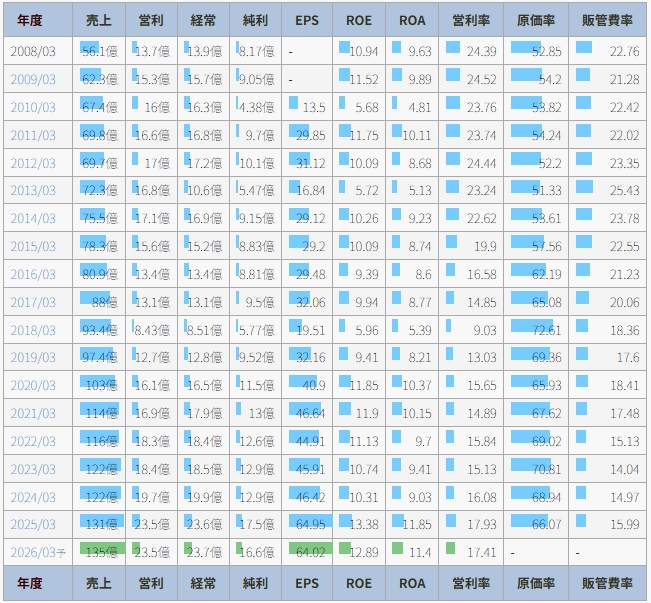Select the top ROE column header

(x=359, y=20)
